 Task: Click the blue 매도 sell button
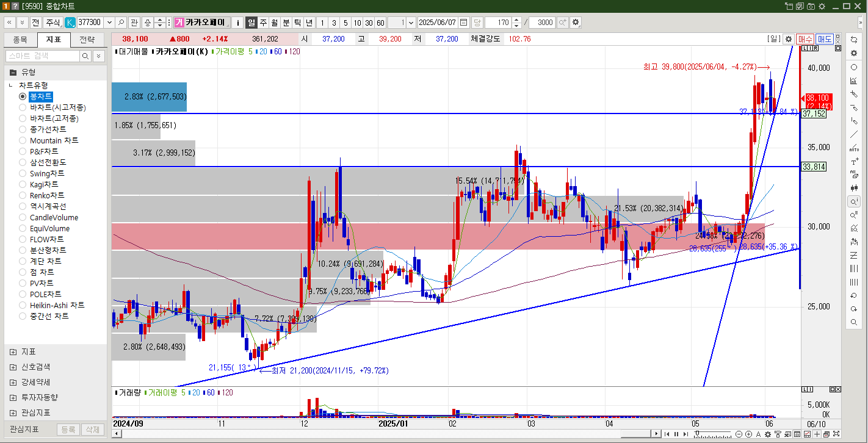[825, 39]
